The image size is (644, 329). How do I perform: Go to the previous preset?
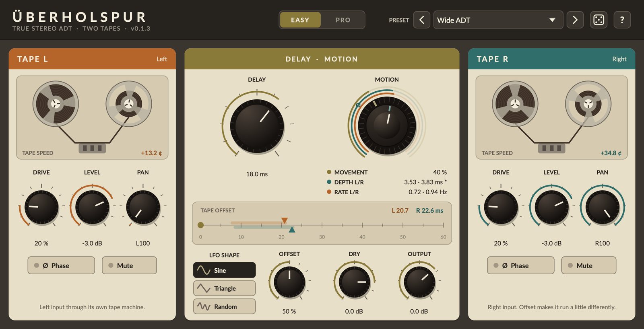421,20
